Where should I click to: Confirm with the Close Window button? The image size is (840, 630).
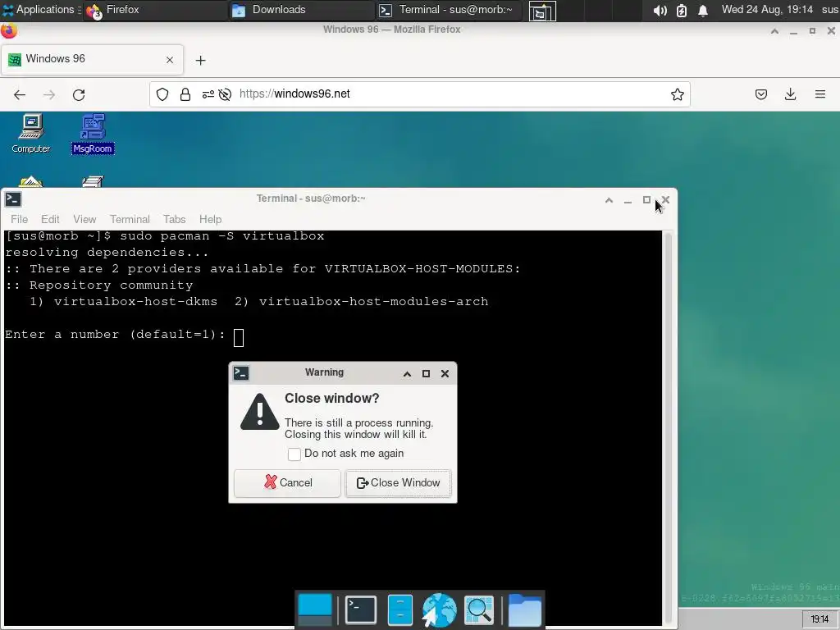pyautogui.click(x=398, y=483)
